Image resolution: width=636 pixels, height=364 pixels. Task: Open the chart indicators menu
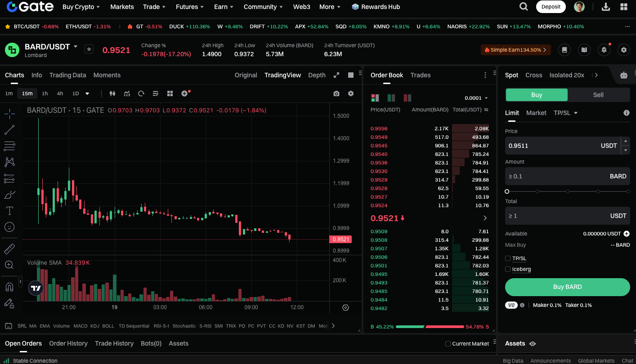click(127, 93)
